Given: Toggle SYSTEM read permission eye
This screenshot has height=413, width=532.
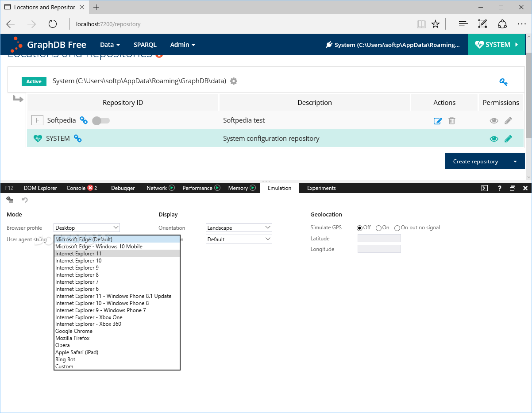Looking at the screenshot, I should coord(494,139).
